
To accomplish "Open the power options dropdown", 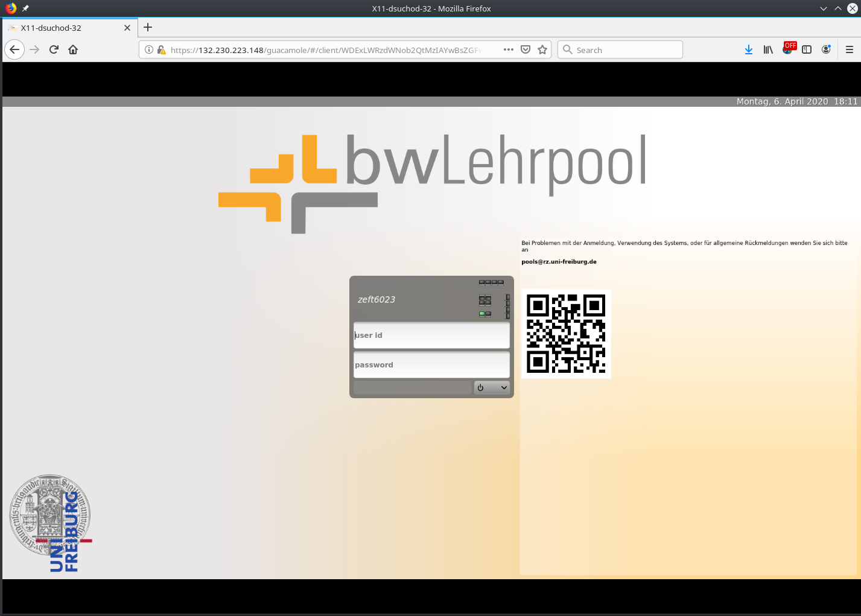I will (492, 387).
